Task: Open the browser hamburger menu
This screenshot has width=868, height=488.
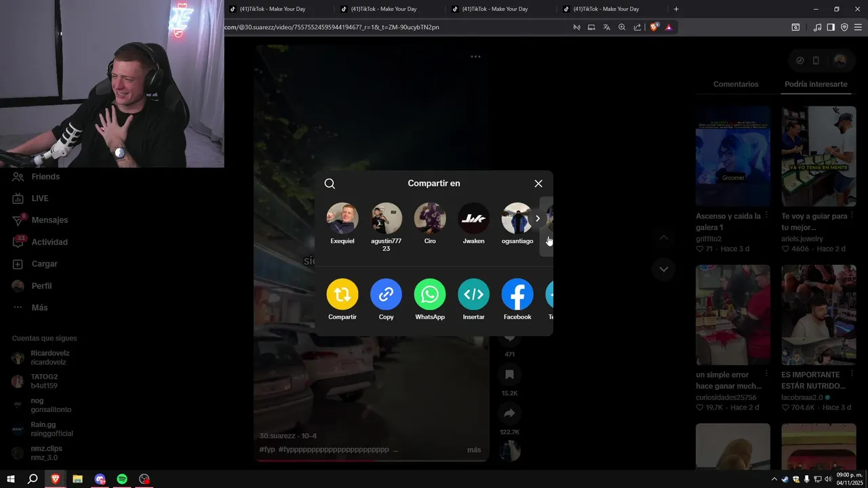Action: (x=858, y=27)
